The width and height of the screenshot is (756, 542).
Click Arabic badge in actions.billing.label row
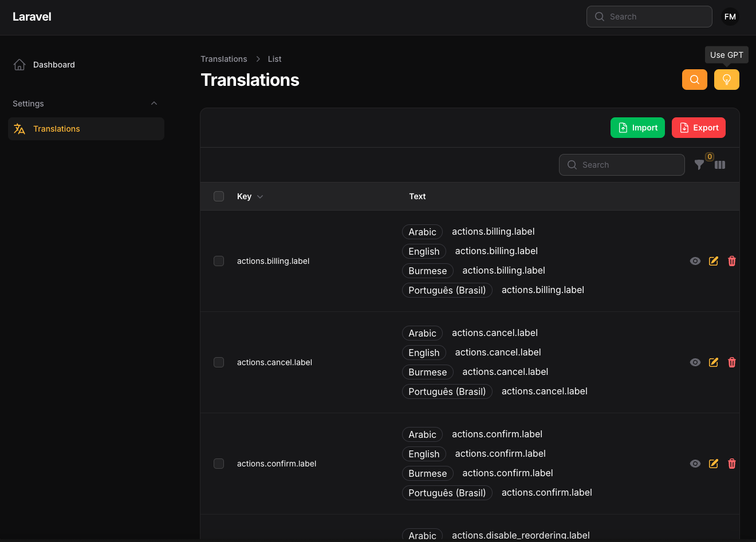[x=422, y=232]
